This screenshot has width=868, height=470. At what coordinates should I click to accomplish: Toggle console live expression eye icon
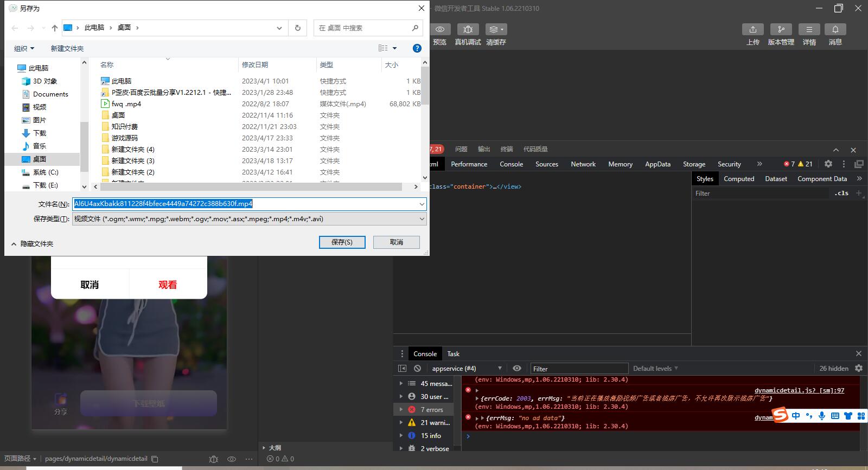pos(517,369)
